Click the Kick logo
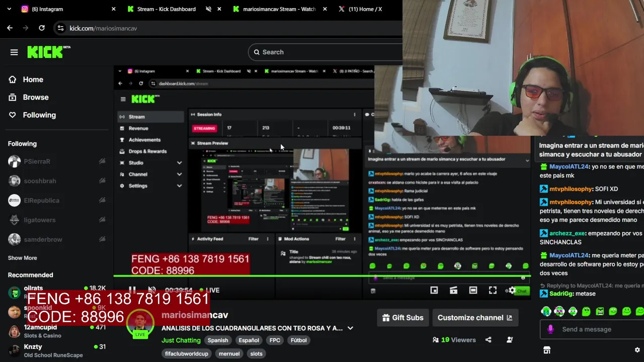This screenshot has width=644, height=362. click(x=48, y=52)
